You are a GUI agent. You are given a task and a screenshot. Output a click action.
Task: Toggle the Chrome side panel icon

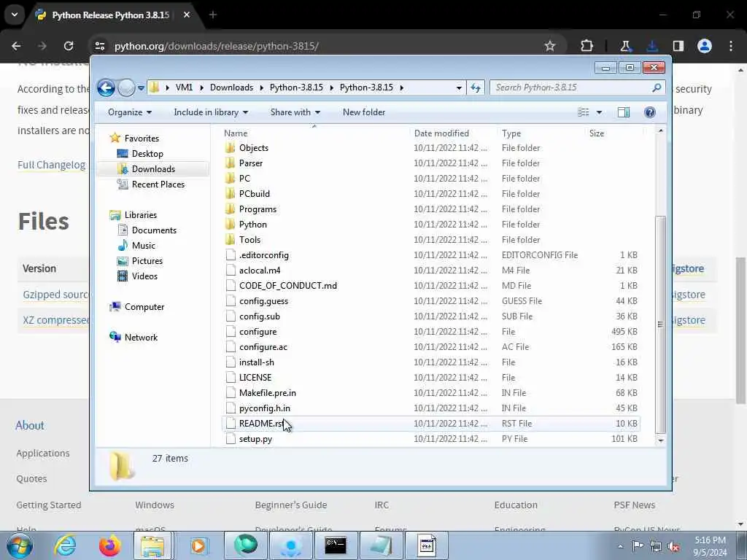tap(678, 46)
